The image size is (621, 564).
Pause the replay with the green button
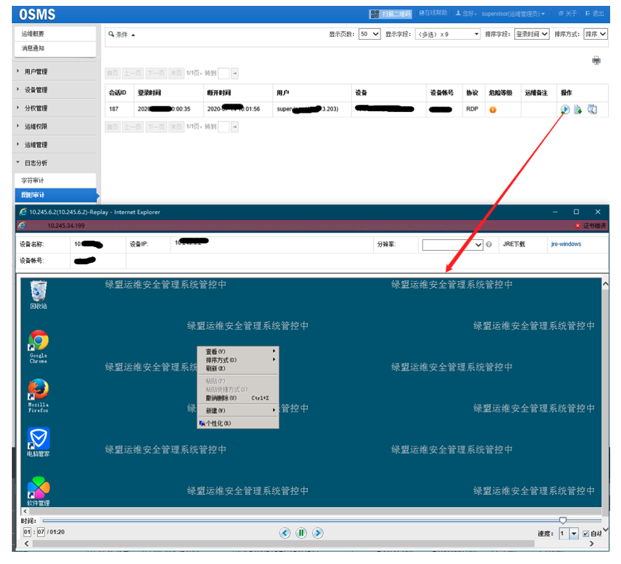[x=300, y=533]
